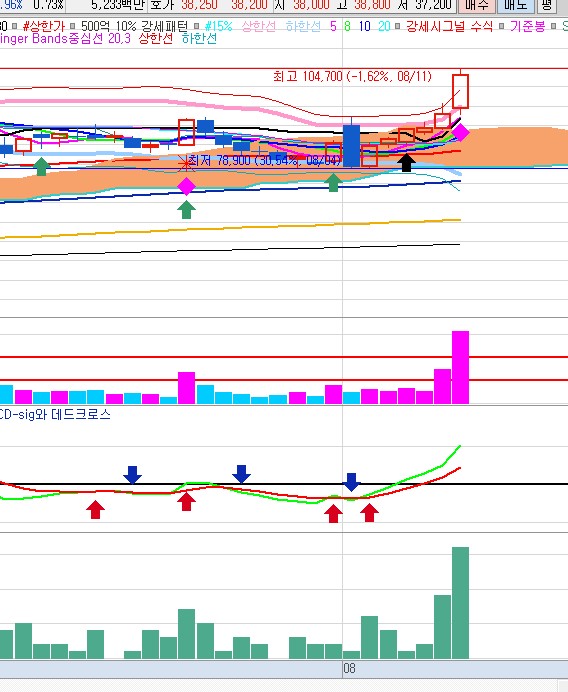
Task: Select the 500억 10% 강세패턴 indicator label
Action: [x=135, y=26]
